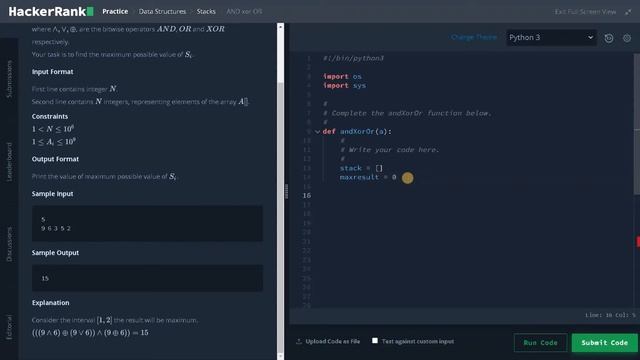This screenshot has height=360, width=640.
Task: Open the AND xor OR breadcrumb
Action: (x=244, y=11)
